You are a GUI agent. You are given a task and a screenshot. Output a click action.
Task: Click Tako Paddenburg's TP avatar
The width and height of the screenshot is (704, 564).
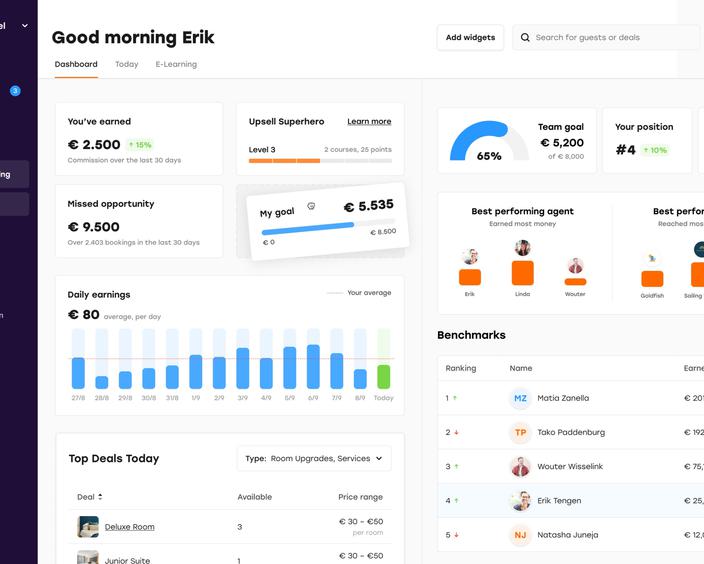[x=520, y=432]
